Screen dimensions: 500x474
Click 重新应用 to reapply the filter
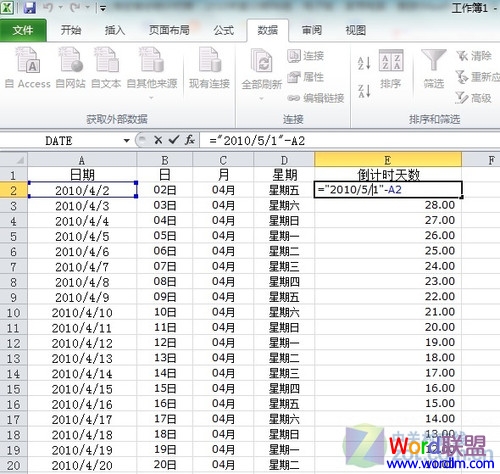tap(477, 77)
